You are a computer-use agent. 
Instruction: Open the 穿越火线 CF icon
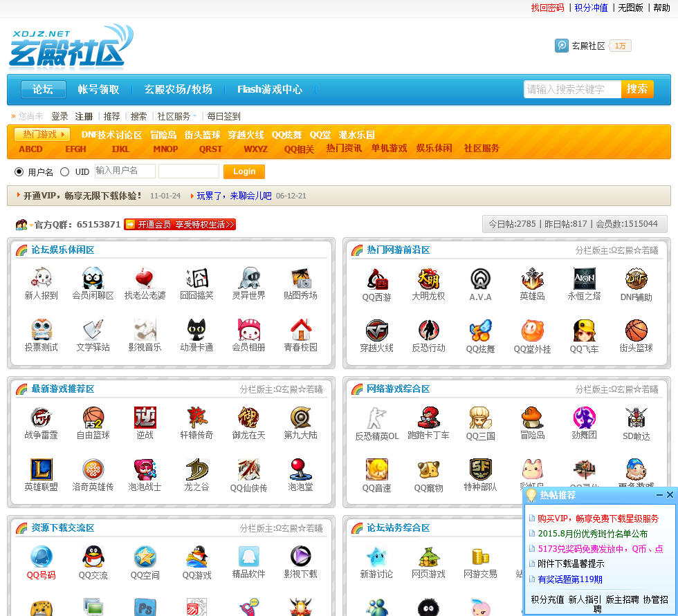[376, 330]
